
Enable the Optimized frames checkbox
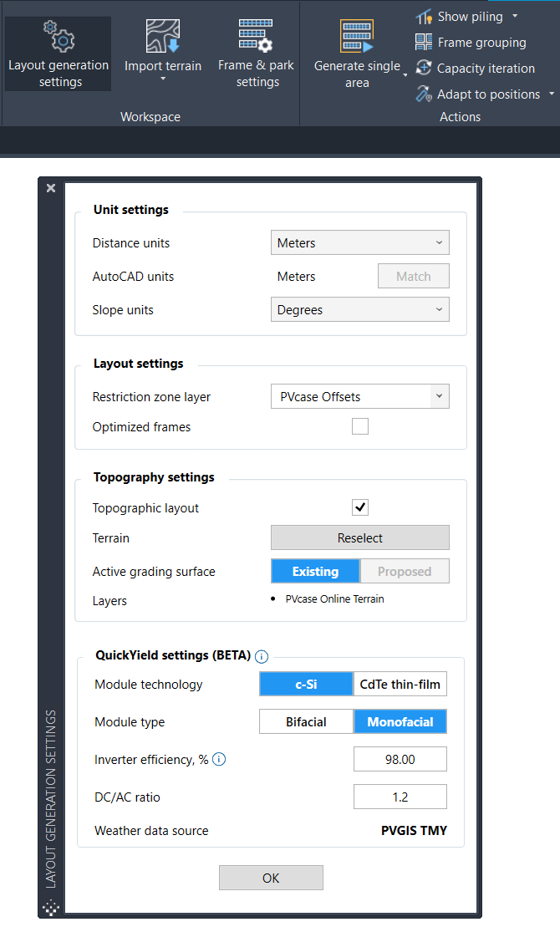[x=360, y=427]
